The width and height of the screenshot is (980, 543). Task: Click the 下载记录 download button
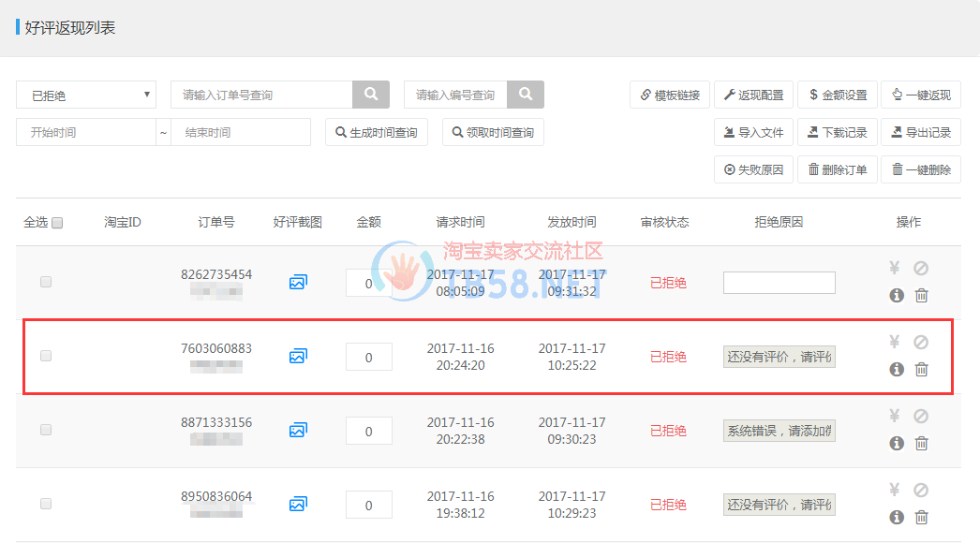(838, 132)
